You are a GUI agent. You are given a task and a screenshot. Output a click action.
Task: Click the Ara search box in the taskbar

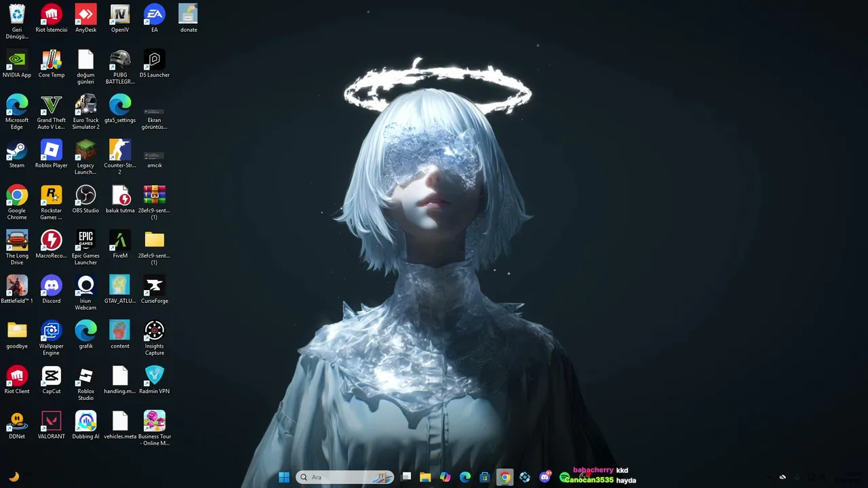tap(345, 477)
